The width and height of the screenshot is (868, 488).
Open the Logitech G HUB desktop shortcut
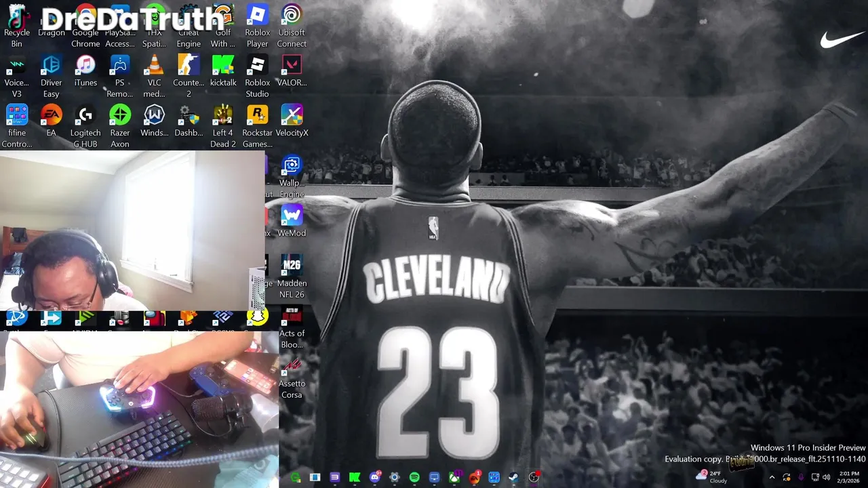click(x=85, y=127)
